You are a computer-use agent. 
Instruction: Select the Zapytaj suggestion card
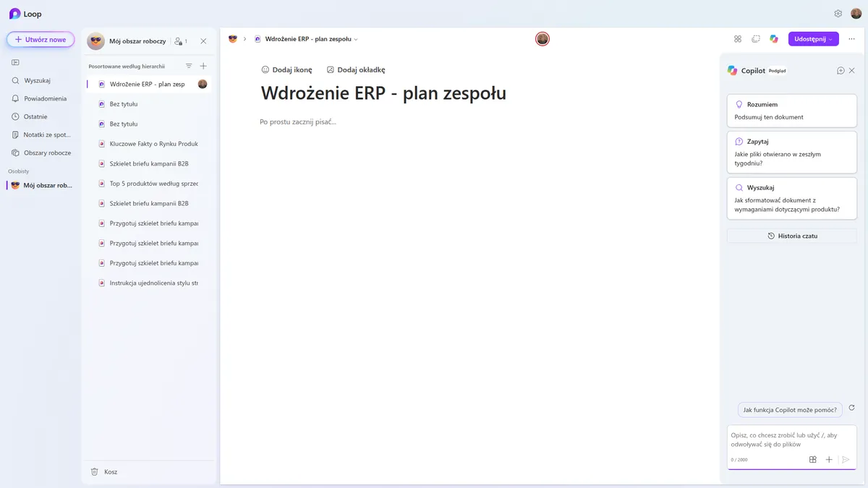pos(792,152)
